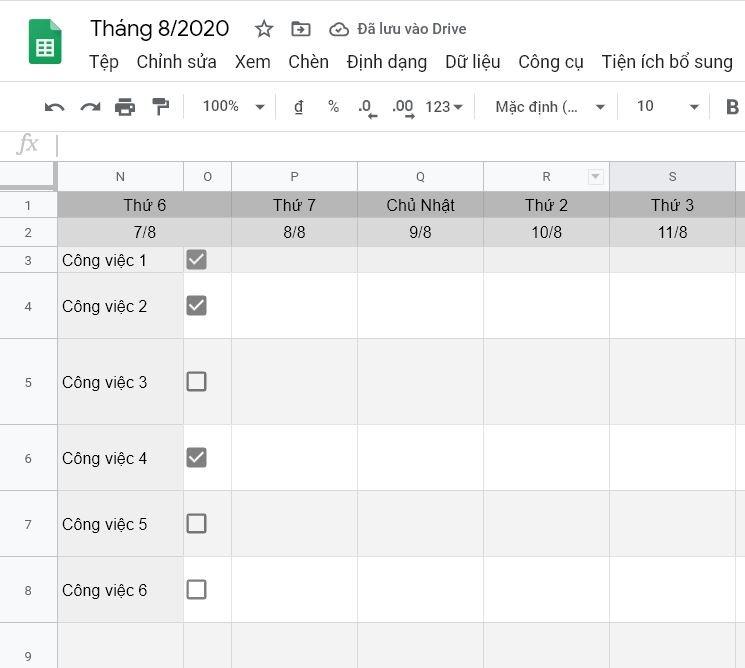Select column S header

tap(672, 177)
